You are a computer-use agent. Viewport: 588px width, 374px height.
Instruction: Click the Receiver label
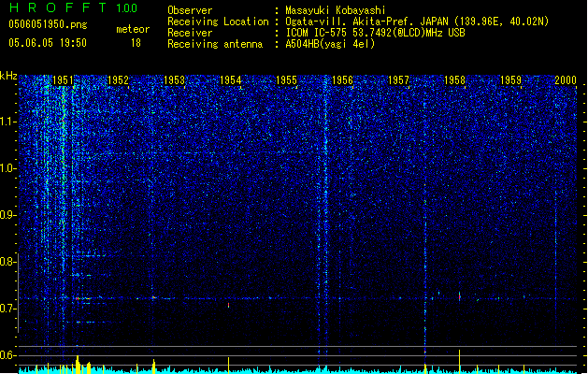190,33
